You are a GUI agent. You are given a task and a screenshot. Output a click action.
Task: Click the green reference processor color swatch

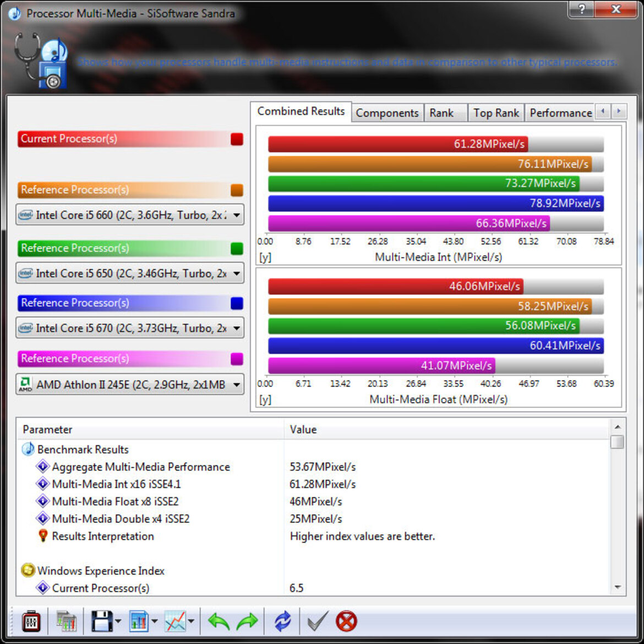[237, 248]
